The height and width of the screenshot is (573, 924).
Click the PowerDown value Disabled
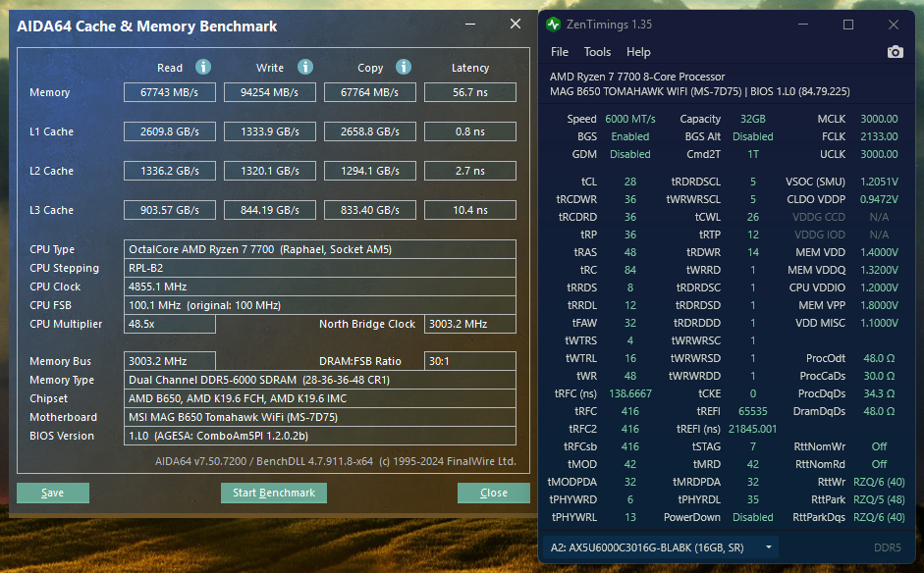752,517
